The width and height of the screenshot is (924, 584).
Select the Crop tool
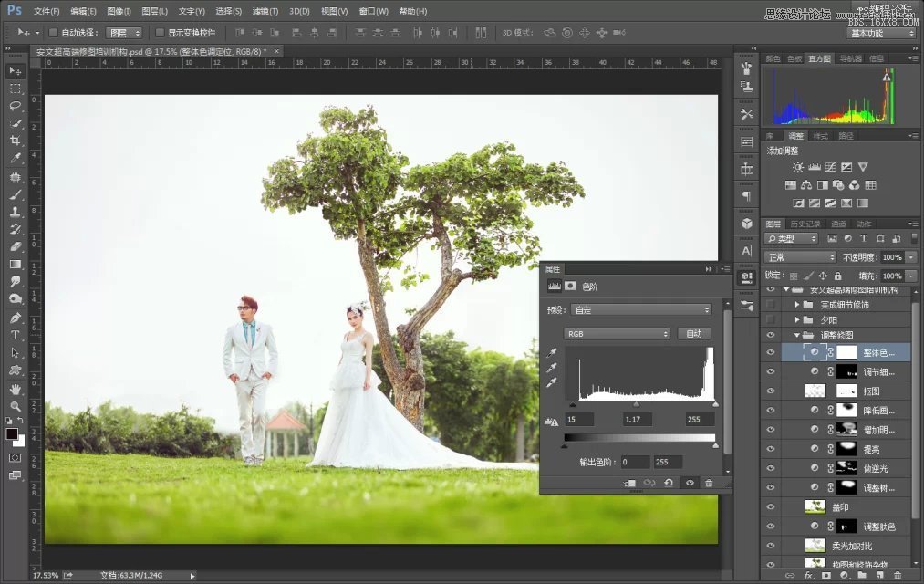tap(16, 141)
